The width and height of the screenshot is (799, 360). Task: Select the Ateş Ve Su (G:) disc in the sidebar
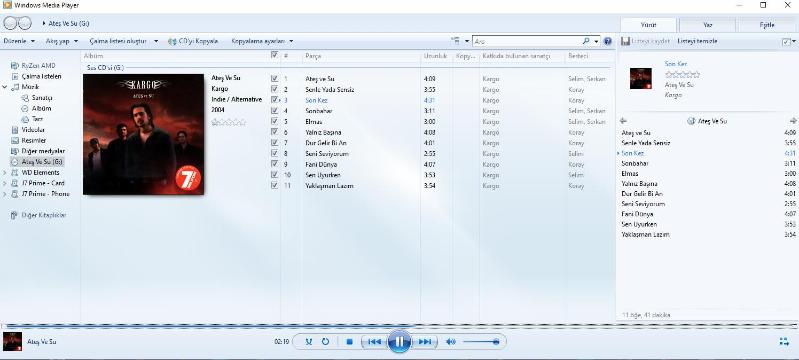click(x=42, y=162)
